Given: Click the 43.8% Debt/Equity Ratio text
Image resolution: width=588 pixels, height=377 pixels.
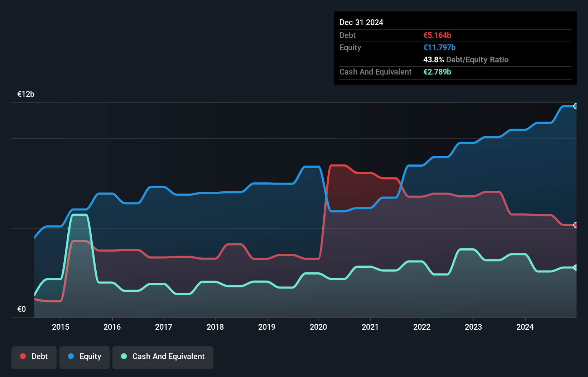Looking at the screenshot, I should (x=466, y=59).
